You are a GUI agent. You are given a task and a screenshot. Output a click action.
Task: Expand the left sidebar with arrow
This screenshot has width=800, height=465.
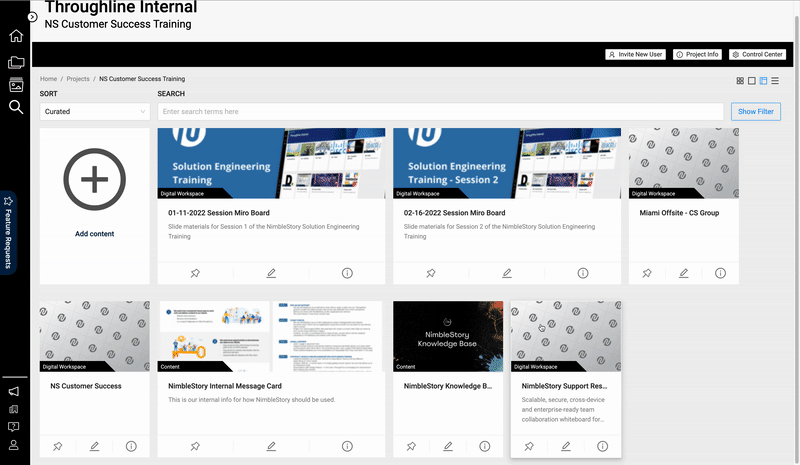click(x=33, y=17)
